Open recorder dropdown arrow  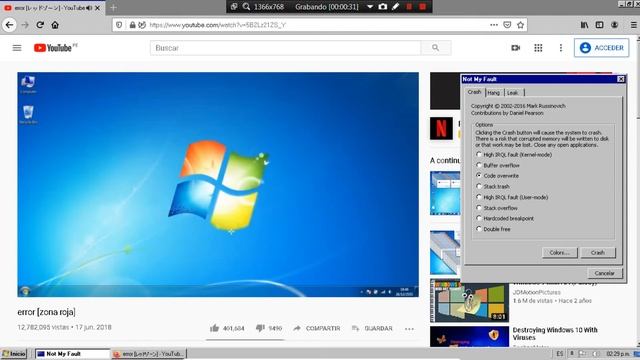[x=370, y=7]
